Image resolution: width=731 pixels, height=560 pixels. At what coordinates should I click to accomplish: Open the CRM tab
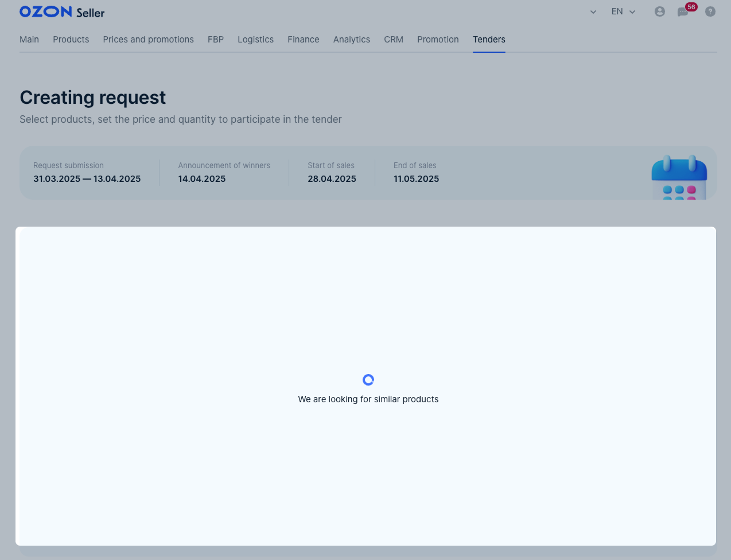394,40
